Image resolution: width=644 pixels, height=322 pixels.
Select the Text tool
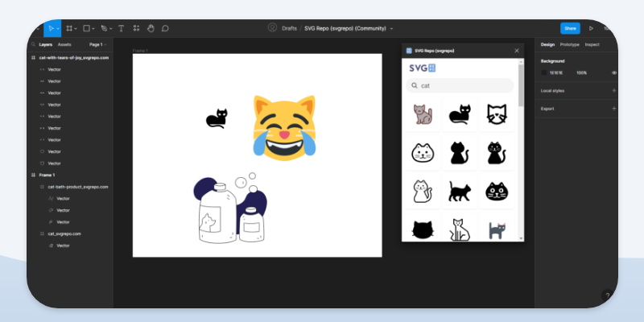122,28
